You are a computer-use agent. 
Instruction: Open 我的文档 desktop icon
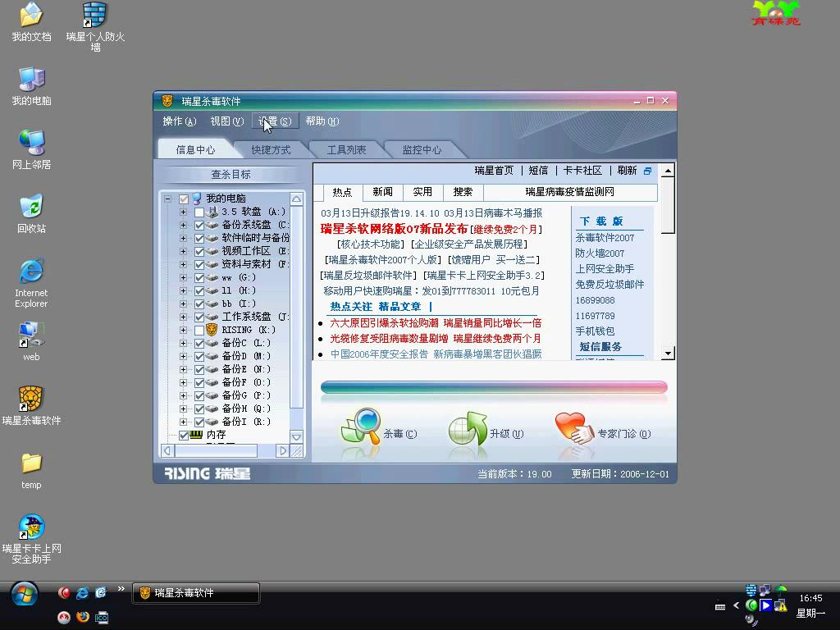tap(31, 22)
